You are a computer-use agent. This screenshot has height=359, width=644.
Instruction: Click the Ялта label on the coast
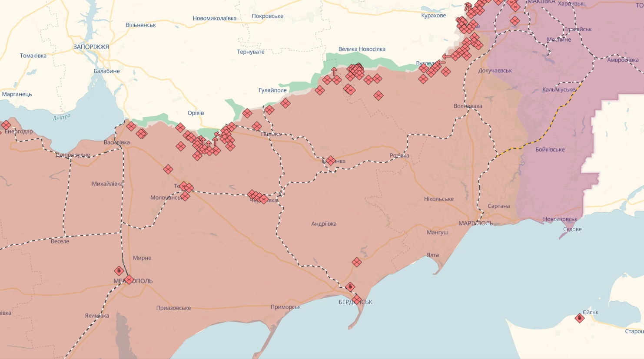click(432, 255)
